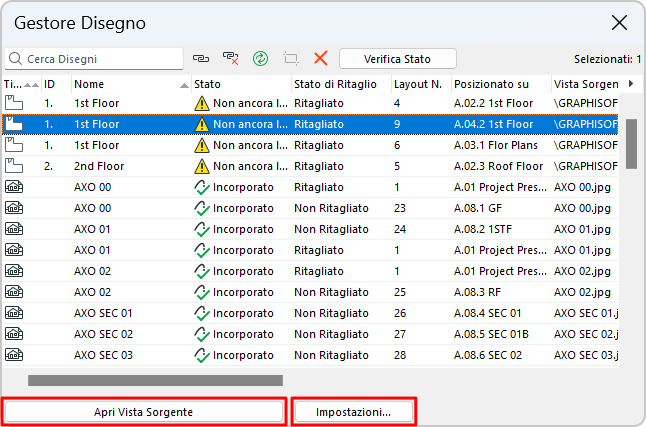Click A.08.6 SEC 02 layout cell
The image size is (646, 427).
(x=488, y=355)
